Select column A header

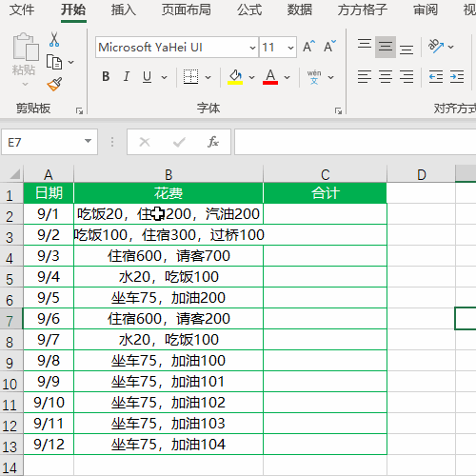pyautogui.click(x=49, y=174)
